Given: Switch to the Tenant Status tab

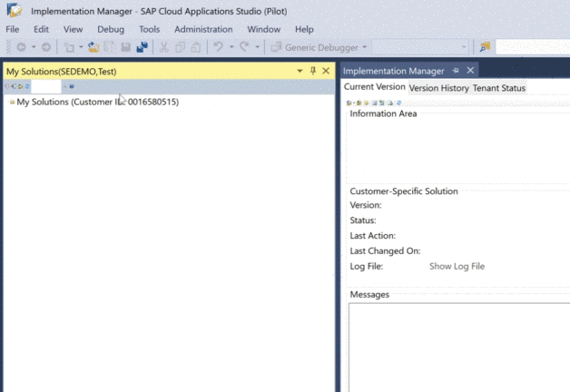Looking at the screenshot, I should (498, 88).
